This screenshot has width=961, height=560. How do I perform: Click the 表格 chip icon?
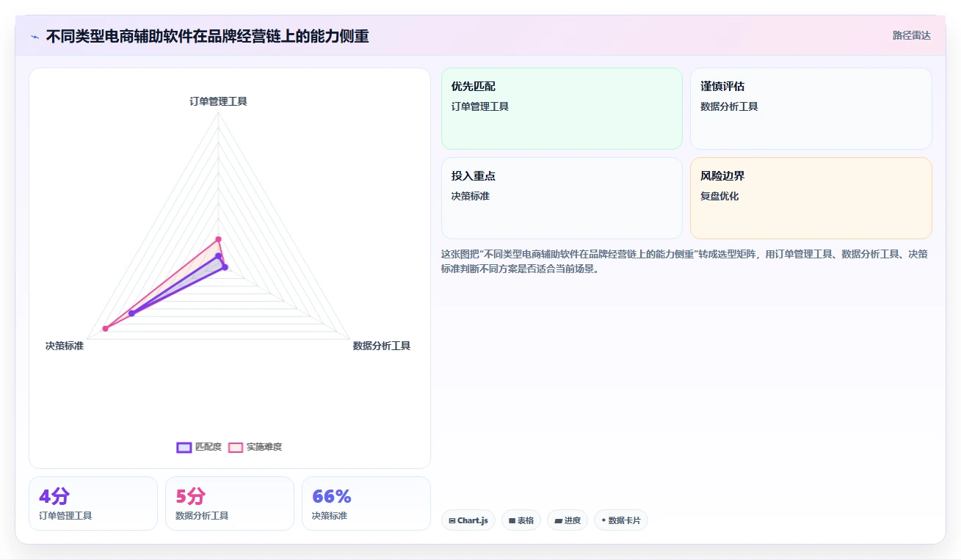point(512,520)
